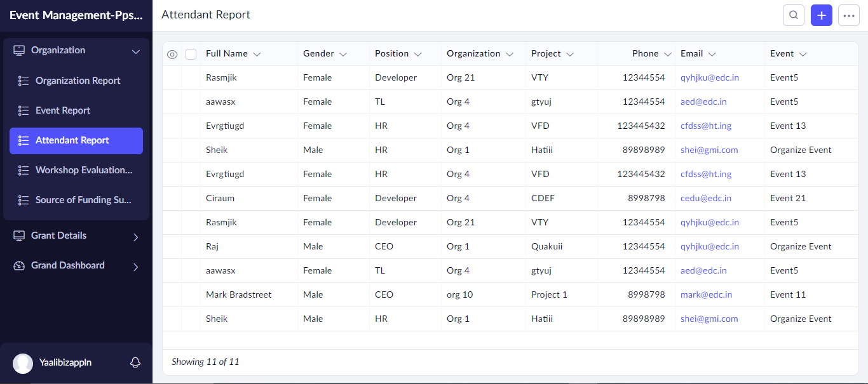Image resolution: width=868 pixels, height=384 pixels.
Task: Expand the Grant Details section arrow
Action: [x=135, y=237]
